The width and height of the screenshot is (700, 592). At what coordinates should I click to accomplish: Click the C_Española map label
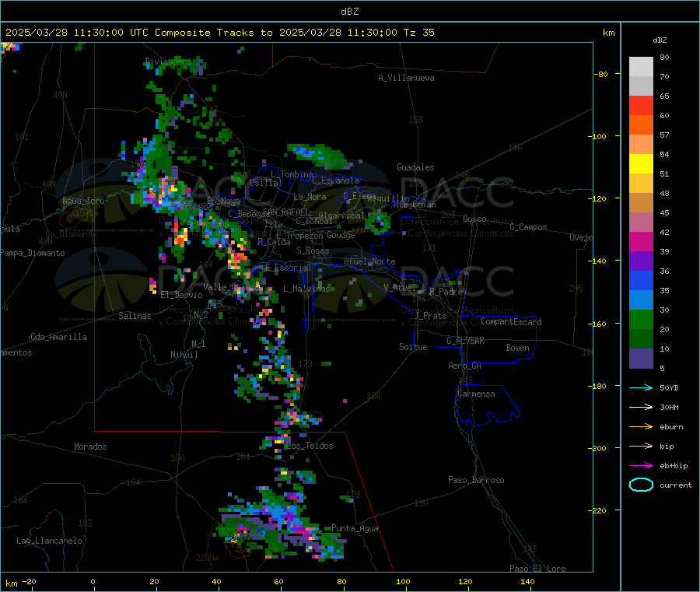pyautogui.click(x=336, y=180)
